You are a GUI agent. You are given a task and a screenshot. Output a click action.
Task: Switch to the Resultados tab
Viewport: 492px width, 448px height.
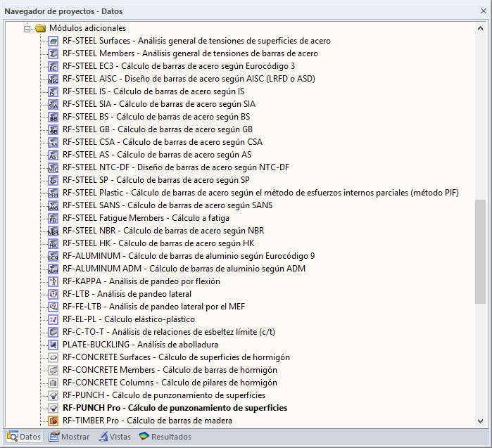tap(165, 437)
